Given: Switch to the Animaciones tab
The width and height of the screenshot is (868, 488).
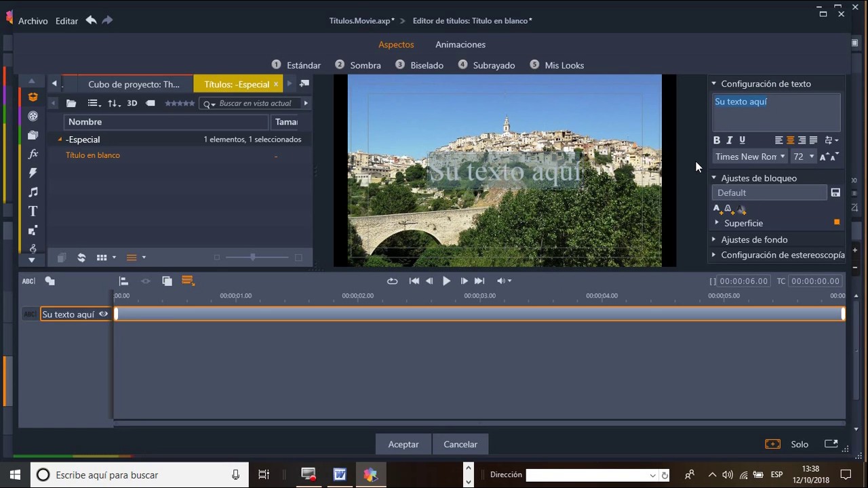Looking at the screenshot, I should (x=460, y=45).
